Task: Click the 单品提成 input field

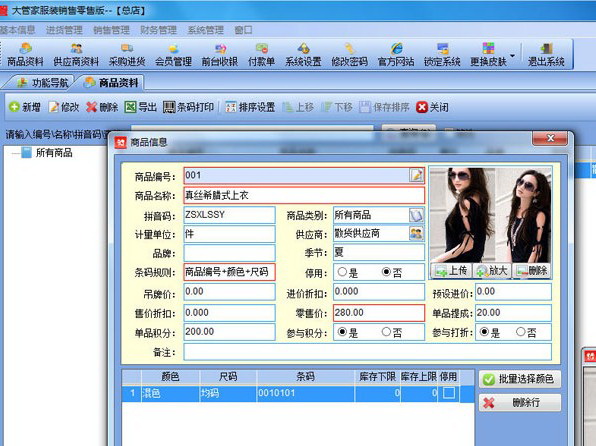Action: pos(513,313)
